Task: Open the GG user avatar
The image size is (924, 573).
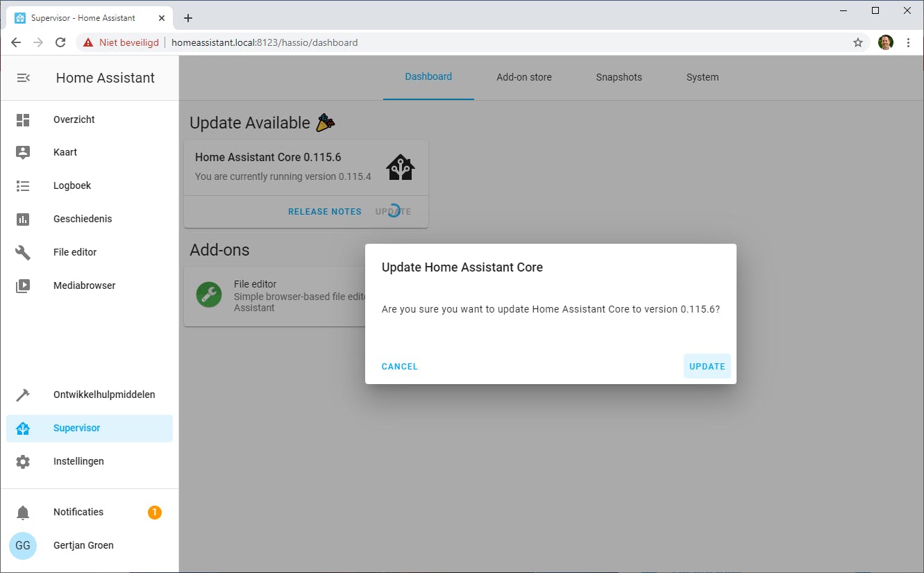Action: [23, 545]
